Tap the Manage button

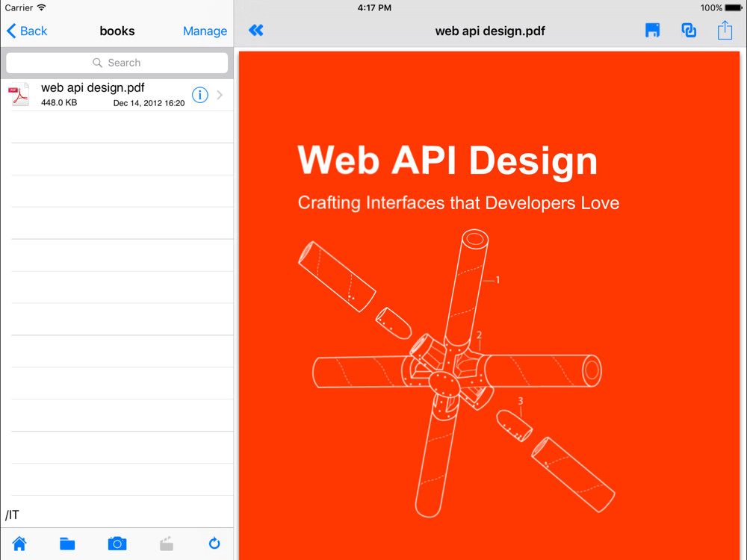click(205, 31)
